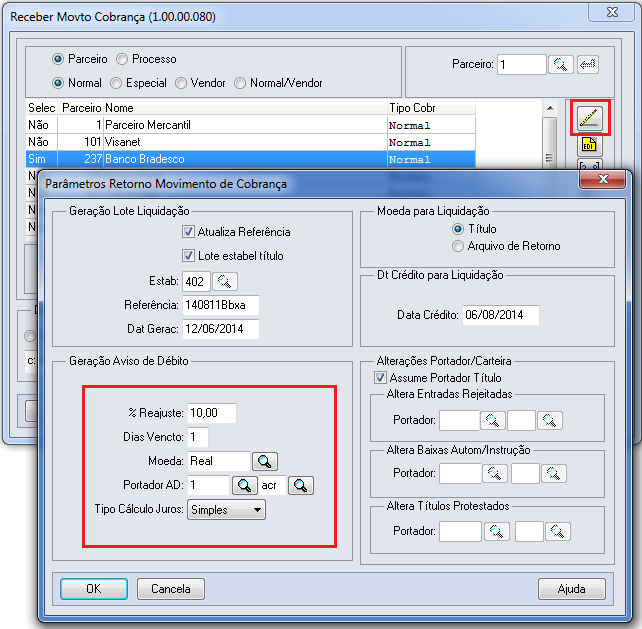The width and height of the screenshot is (642, 629).
Task: Open Parceiro lookup magnifier in back window
Action: point(560,65)
